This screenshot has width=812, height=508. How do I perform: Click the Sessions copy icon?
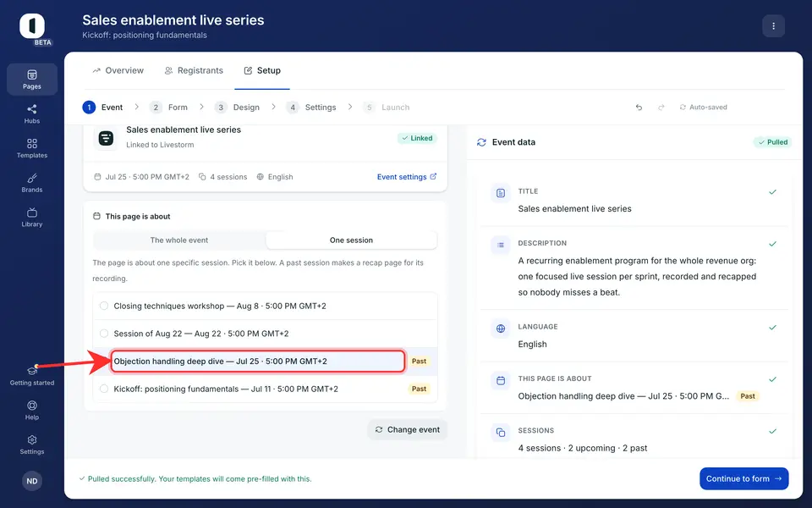(501, 433)
